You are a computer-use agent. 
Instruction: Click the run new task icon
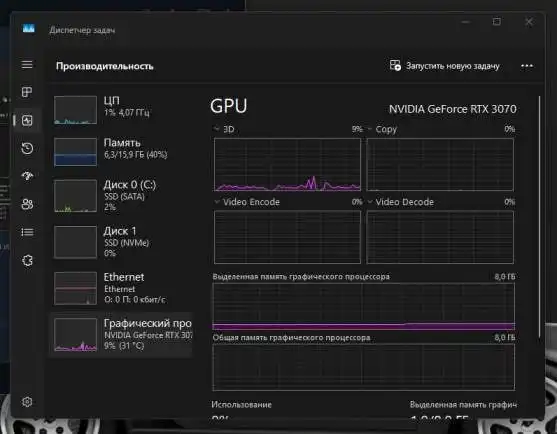(x=395, y=65)
